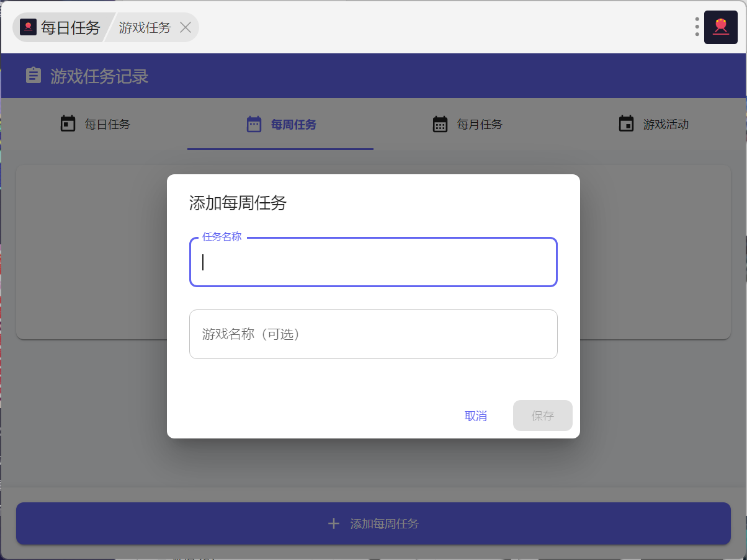Switch to the 游戏活动 tab

pos(653,124)
